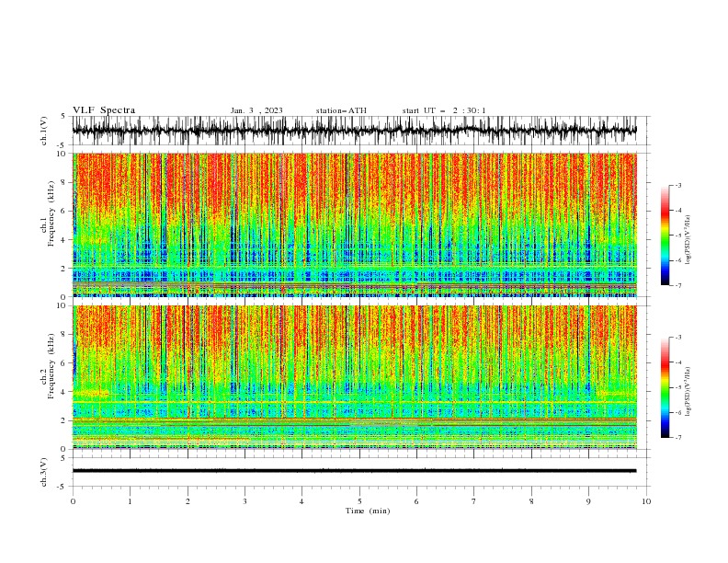Click the date 'Jan. 3 , 2023'

point(256,110)
